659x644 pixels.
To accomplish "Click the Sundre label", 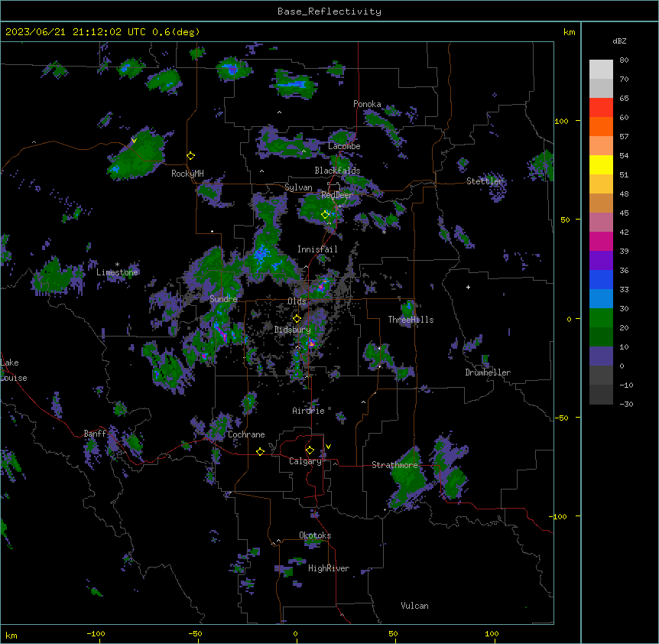I will coord(223,299).
